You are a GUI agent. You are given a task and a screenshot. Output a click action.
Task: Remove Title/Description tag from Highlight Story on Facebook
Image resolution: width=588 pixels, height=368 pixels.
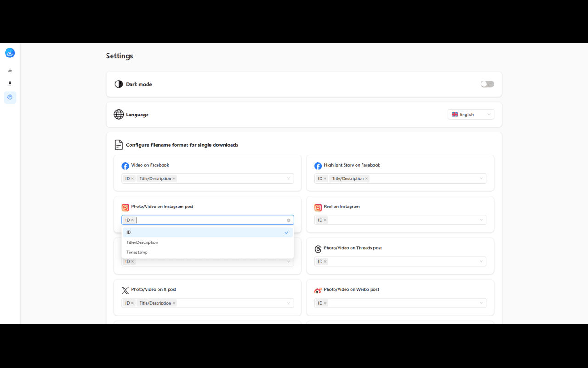[367, 179]
